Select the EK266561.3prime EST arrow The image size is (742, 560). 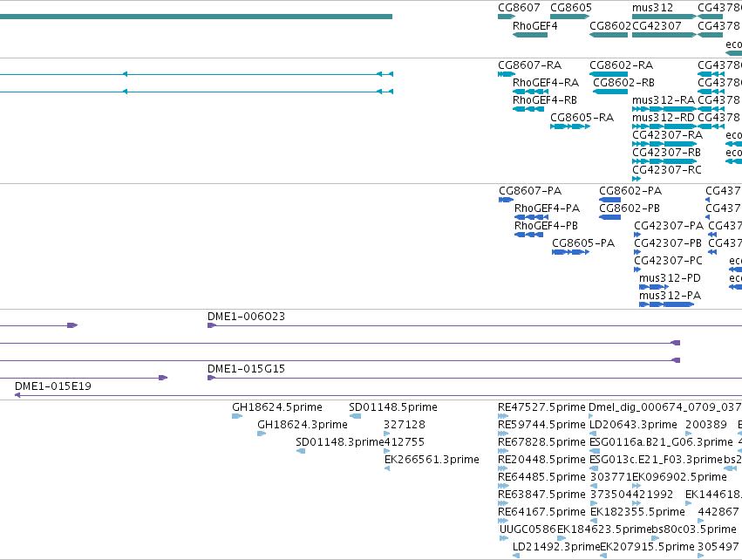[x=387, y=468]
